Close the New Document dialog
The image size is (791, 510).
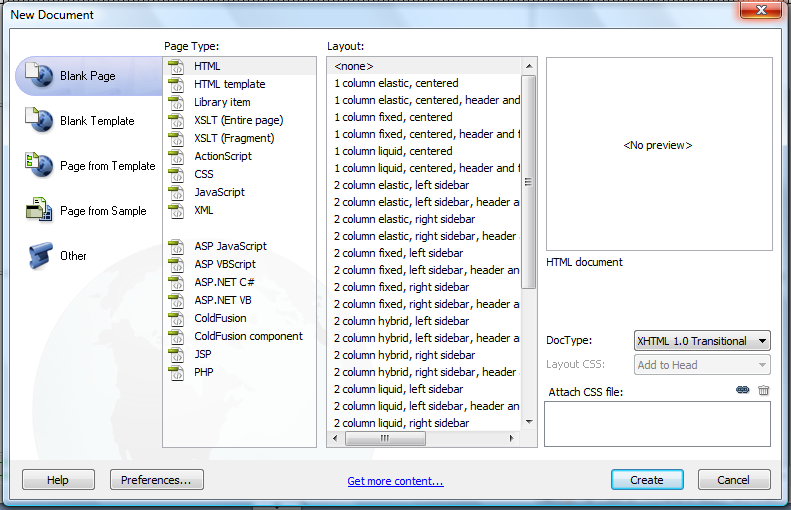[761, 10]
